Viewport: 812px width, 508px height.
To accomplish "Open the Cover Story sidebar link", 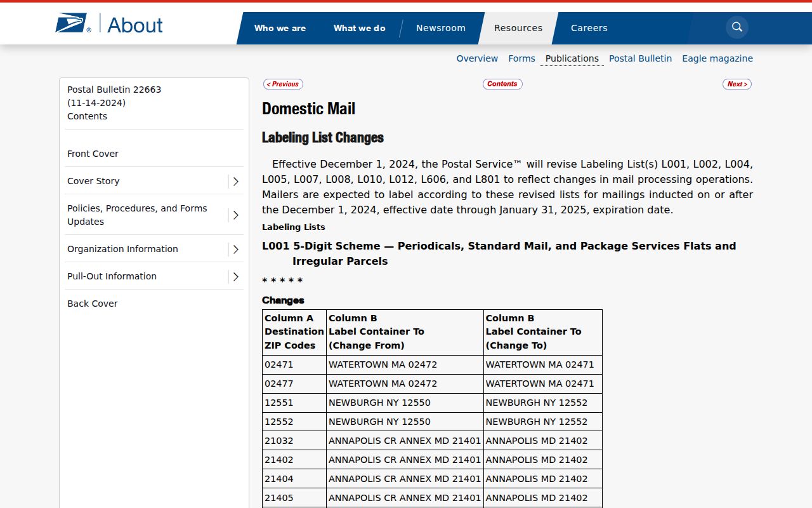I will (x=93, y=181).
